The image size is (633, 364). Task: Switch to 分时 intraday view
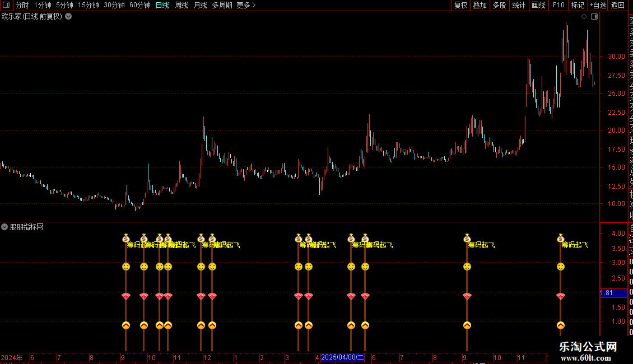point(22,5)
